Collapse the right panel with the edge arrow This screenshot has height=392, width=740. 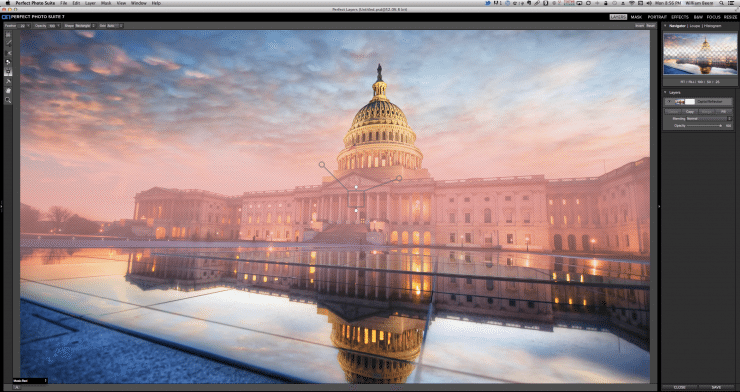[x=659, y=206]
